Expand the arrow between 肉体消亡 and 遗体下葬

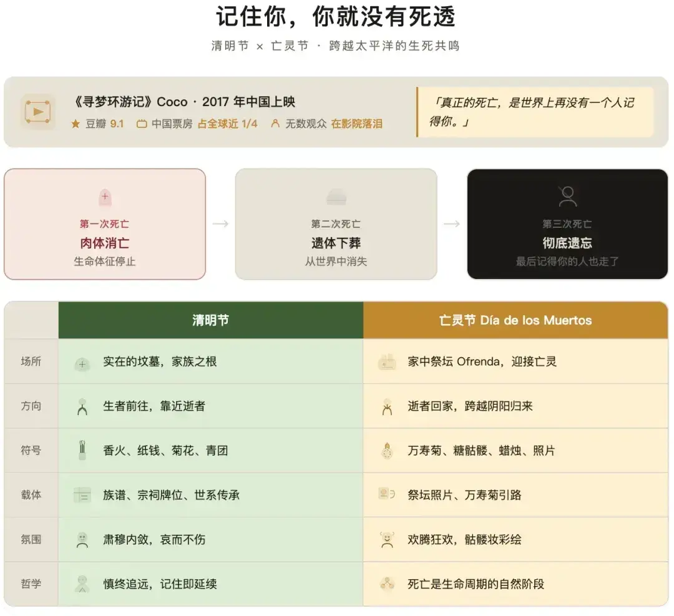tap(220, 223)
